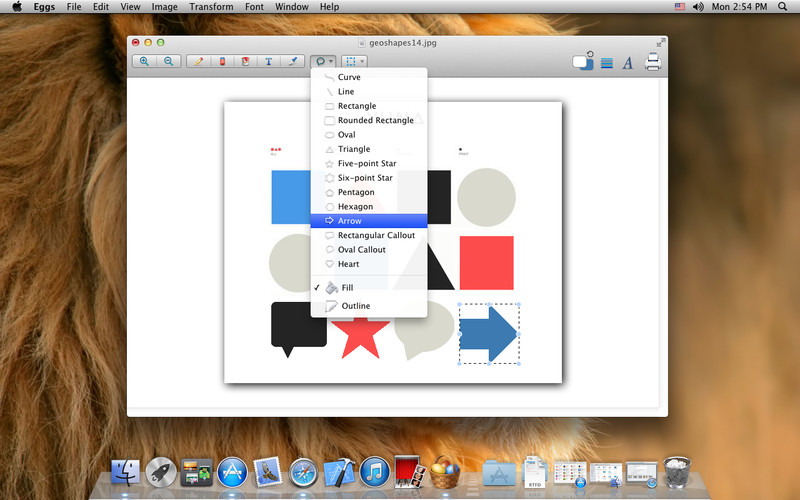Enable the Outline shape mode
The image size is (800, 500).
pyautogui.click(x=355, y=306)
